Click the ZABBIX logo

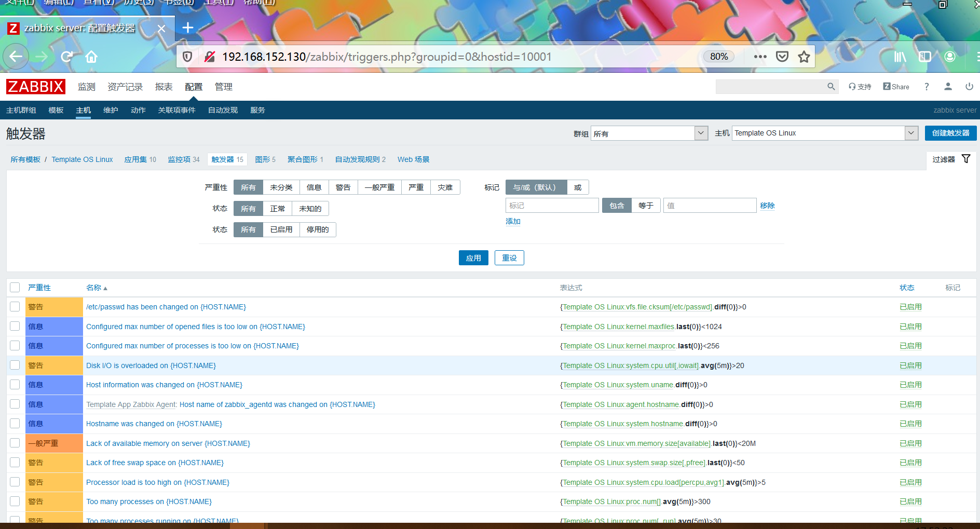tap(35, 86)
